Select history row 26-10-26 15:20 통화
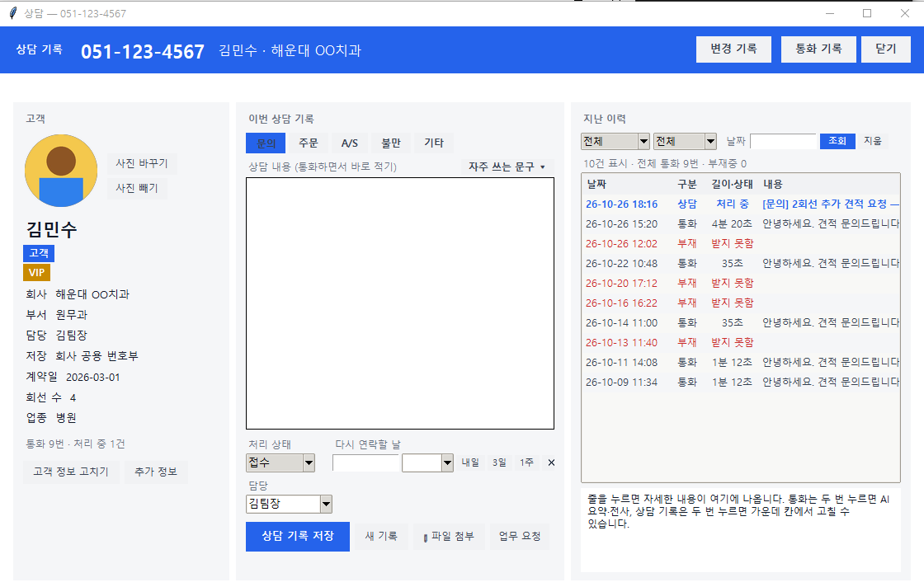Screen dimensions: 924x587 click(741, 224)
